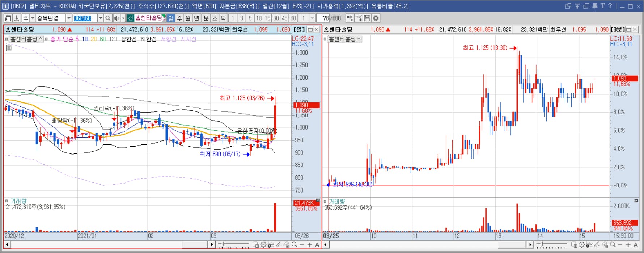Viewport: 644px width, 253px height.
Task: Click right chart scroll-left arrow
Action: click(326, 245)
